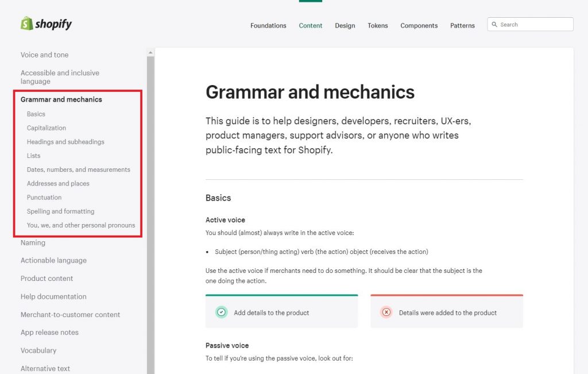This screenshot has width=588, height=374.
Task: Click the magnifying glass in the search bar
Action: 495,24
